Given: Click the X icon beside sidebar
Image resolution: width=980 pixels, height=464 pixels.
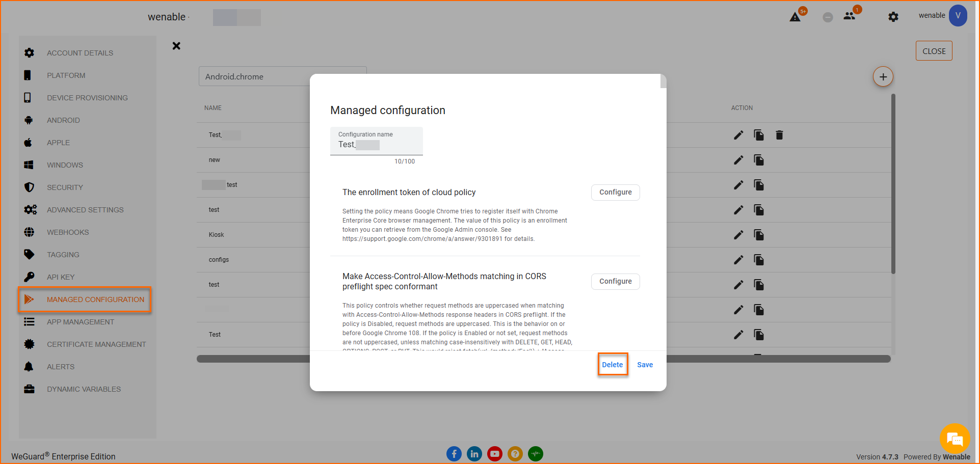Looking at the screenshot, I should pos(176,46).
